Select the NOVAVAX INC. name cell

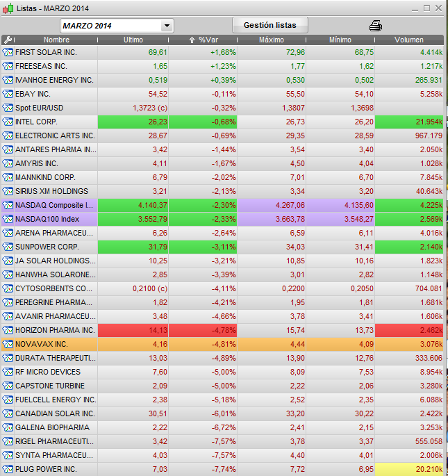click(x=56, y=344)
